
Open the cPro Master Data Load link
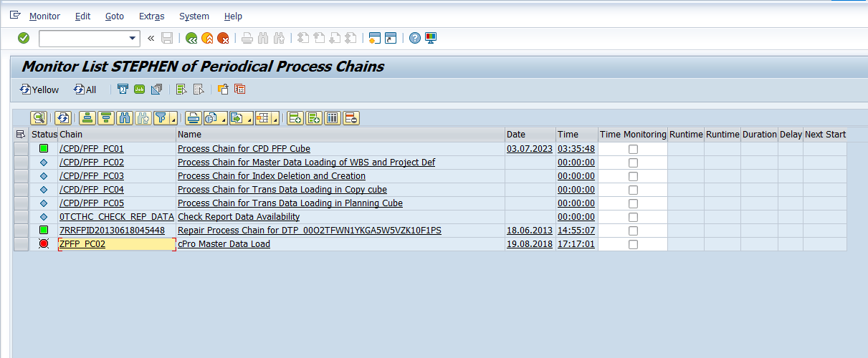click(224, 244)
